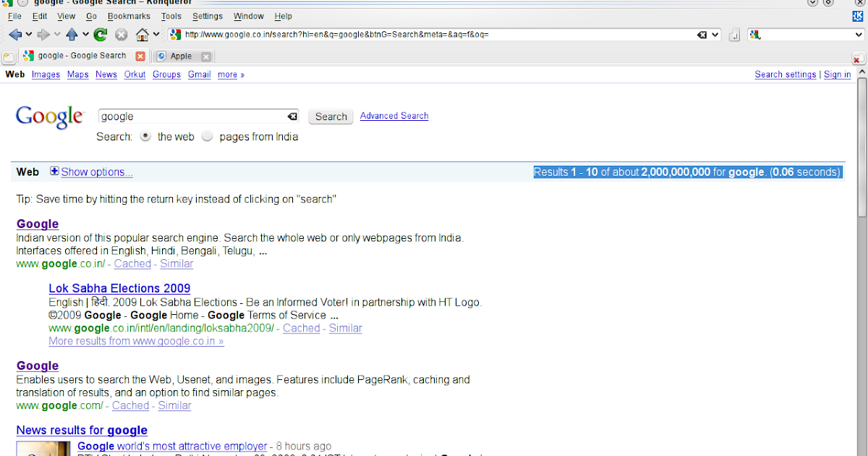Expand 'Show options...' with the plus toggle
Image resolution: width=868 pixels, height=456 pixels.
coord(54,172)
